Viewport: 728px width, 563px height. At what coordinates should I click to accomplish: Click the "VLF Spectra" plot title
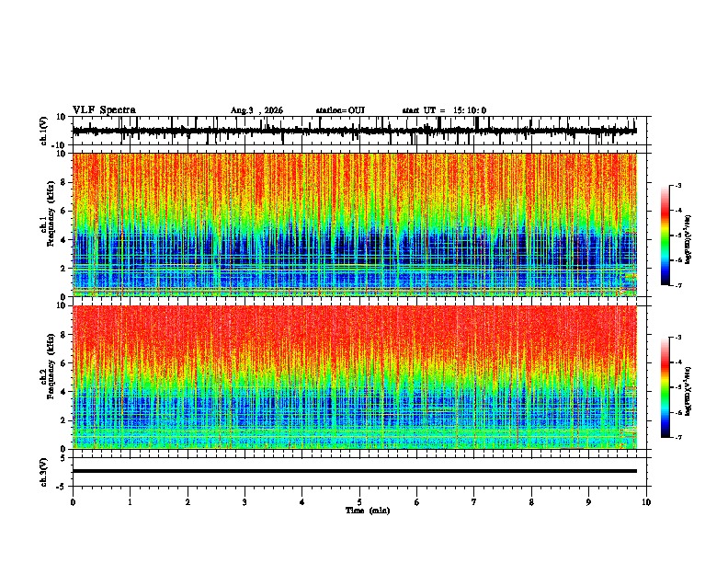104,110
